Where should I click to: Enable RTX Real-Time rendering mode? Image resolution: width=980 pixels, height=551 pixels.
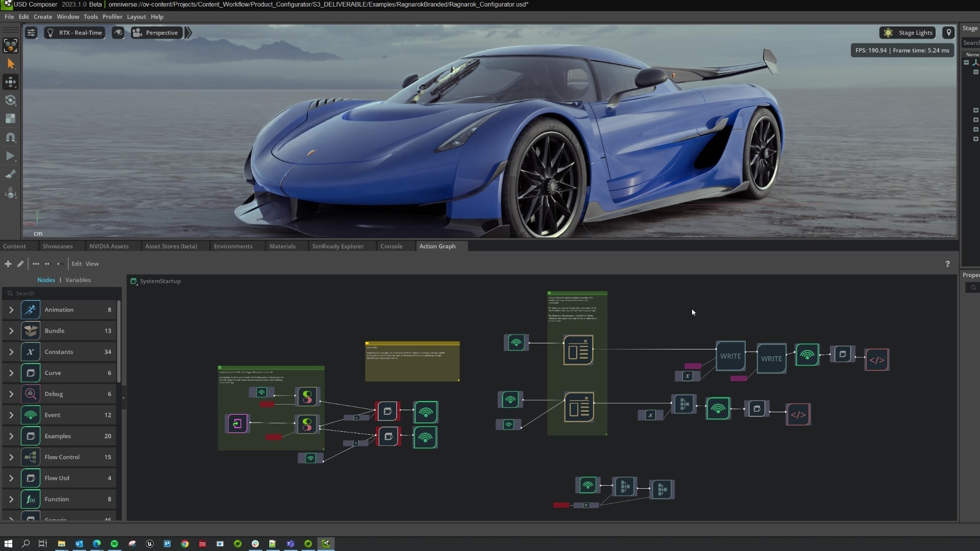tap(76, 32)
